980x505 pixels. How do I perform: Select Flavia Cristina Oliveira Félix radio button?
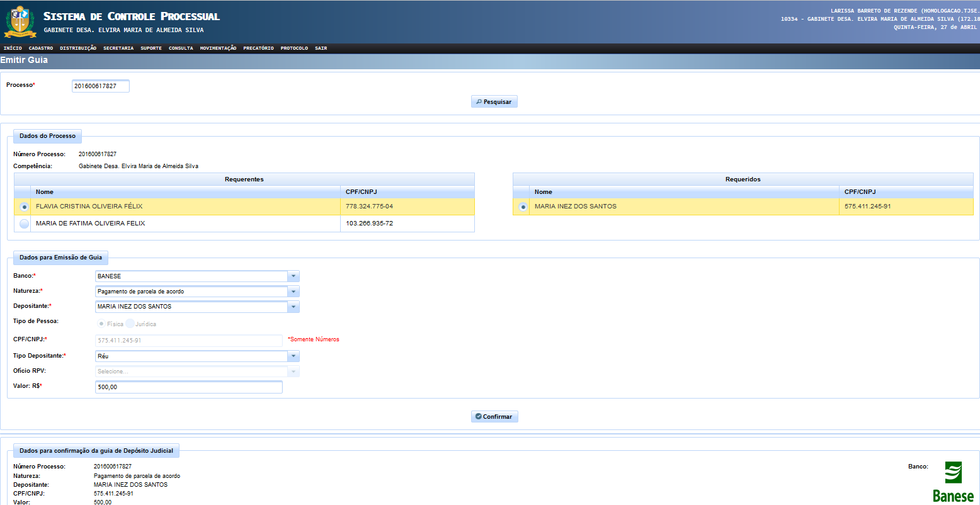tap(24, 207)
